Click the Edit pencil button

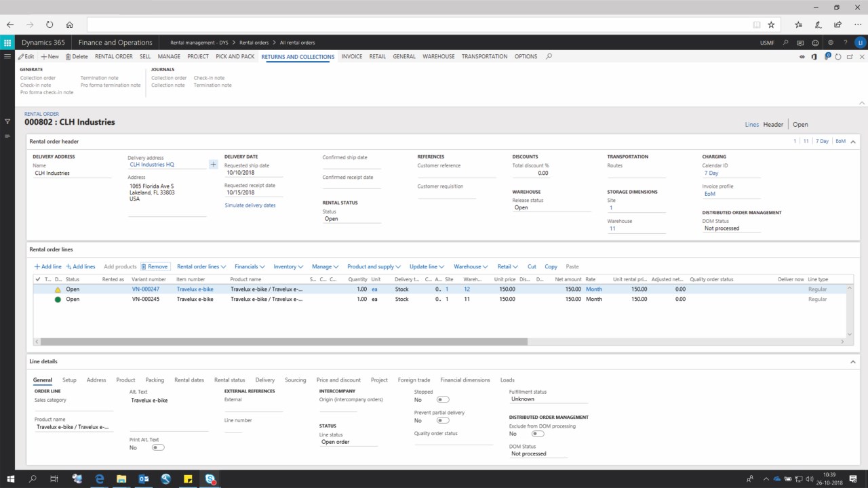[x=26, y=57]
